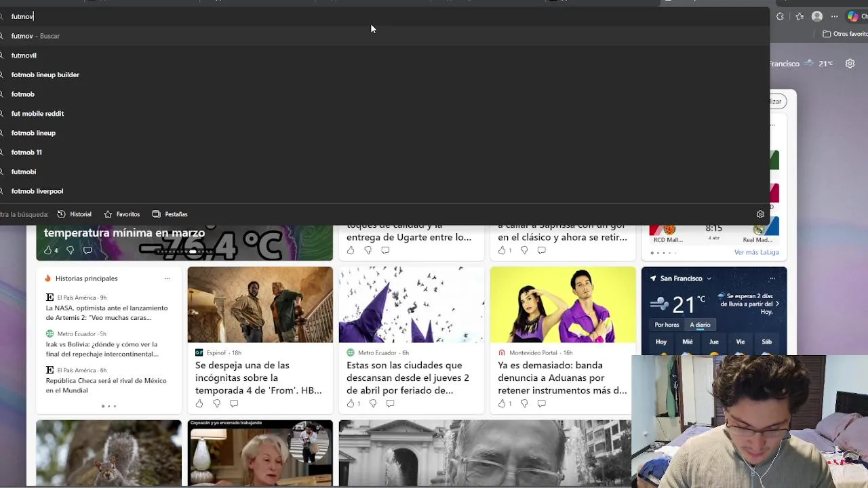Screen dimensions: 868x488
Task: Dislike the "temperatura mínima en marzo" story
Action: coord(70,250)
